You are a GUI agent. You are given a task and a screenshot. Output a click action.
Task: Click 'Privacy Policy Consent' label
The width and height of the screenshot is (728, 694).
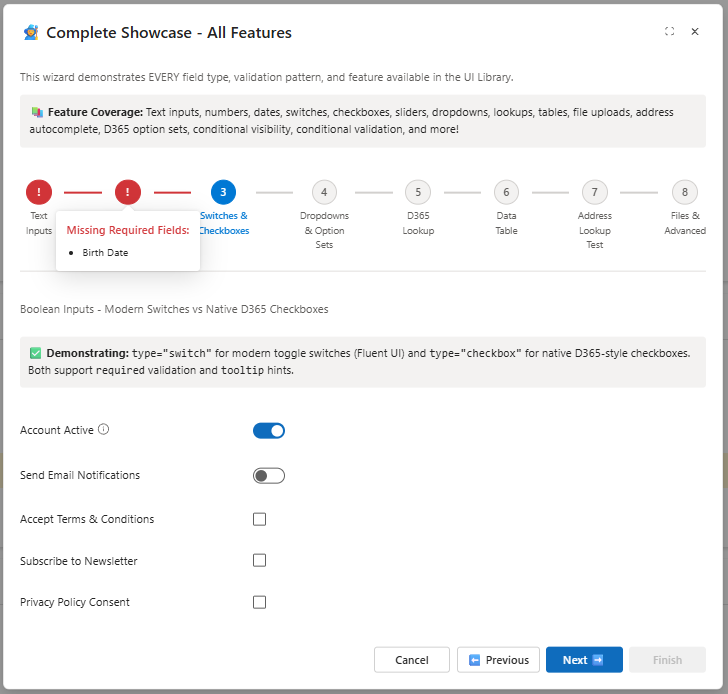coord(75,602)
